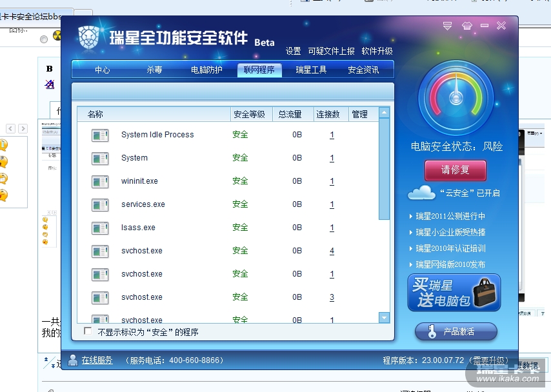Screen dimensions: 551x392
Task: Select the services.exe row name
Action: tap(143, 204)
